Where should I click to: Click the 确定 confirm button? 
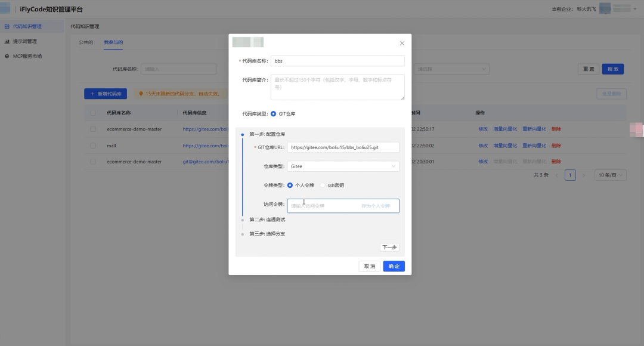coord(394,266)
